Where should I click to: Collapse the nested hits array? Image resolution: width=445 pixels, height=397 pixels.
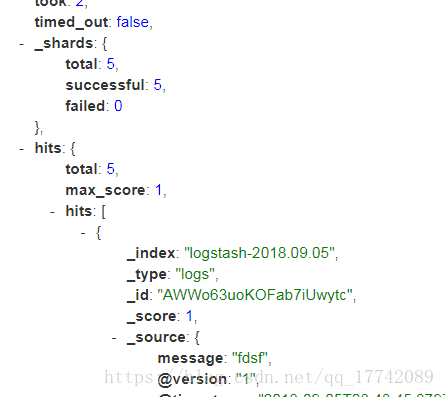click(x=52, y=212)
